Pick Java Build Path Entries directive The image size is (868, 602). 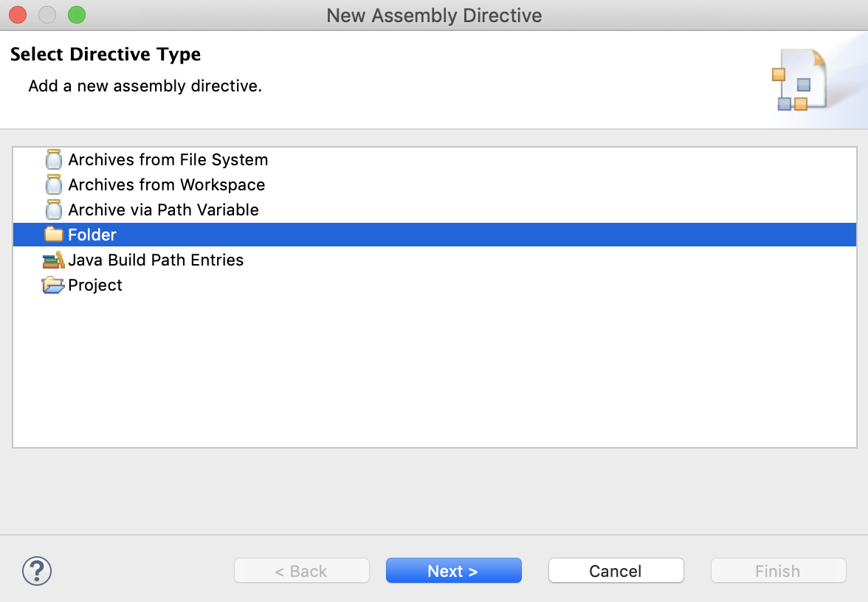click(x=156, y=260)
